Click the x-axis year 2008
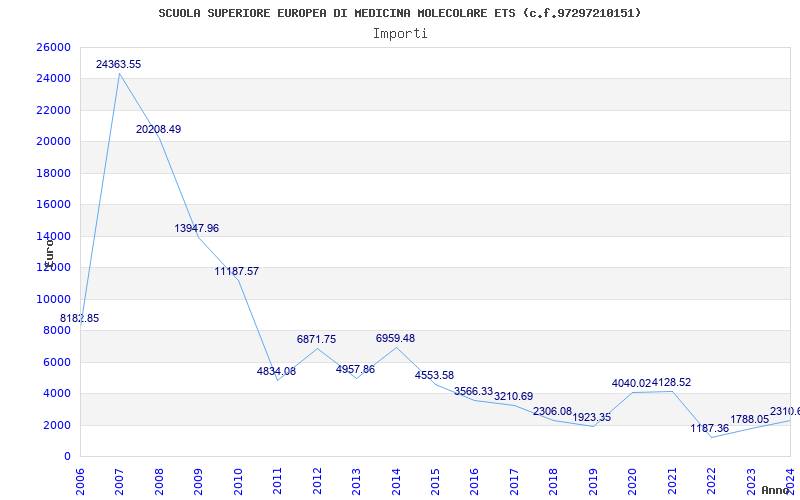Viewport: 800px width, 500px height. click(159, 480)
